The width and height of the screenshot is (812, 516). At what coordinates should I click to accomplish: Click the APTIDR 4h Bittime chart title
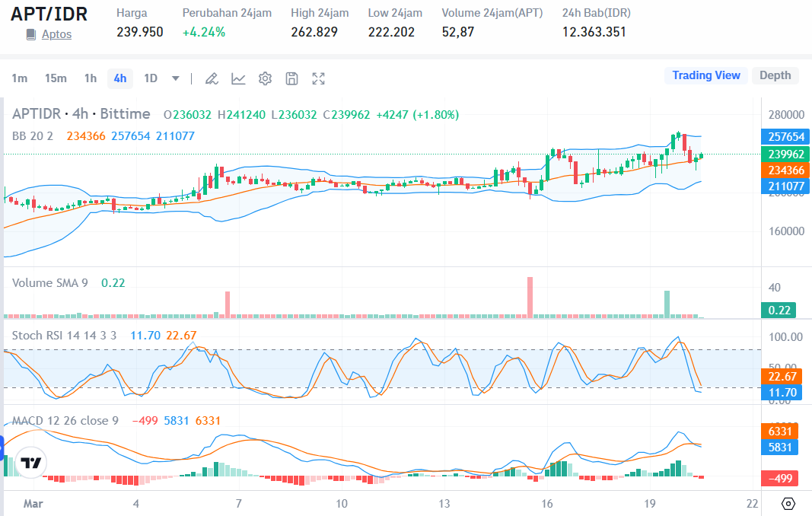click(81, 114)
